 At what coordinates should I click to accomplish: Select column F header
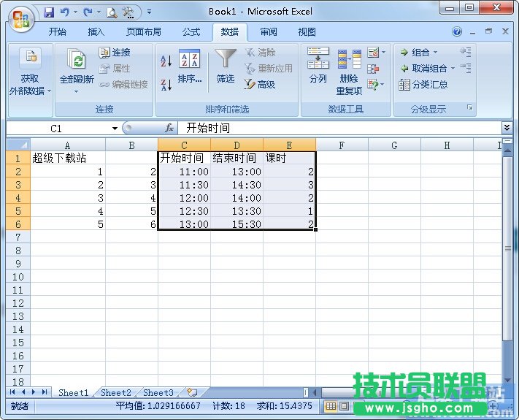tap(342, 145)
